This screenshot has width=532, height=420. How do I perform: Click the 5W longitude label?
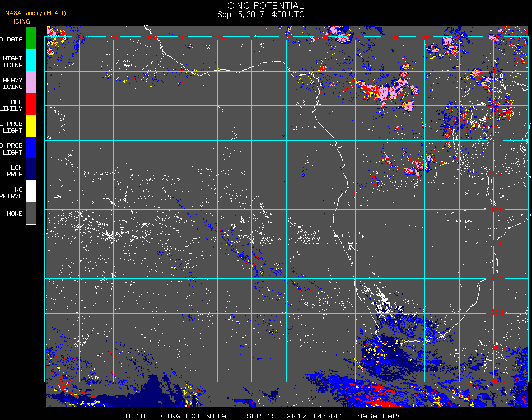pyautogui.click(x=221, y=37)
